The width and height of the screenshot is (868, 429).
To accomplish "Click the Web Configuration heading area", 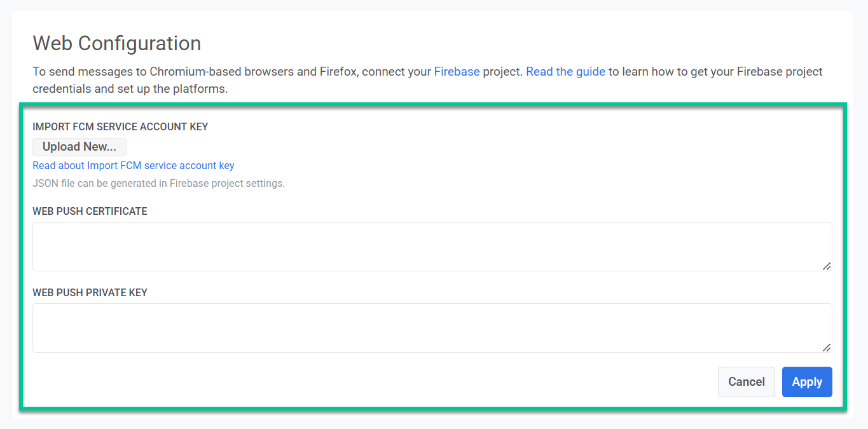I will coord(116,43).
